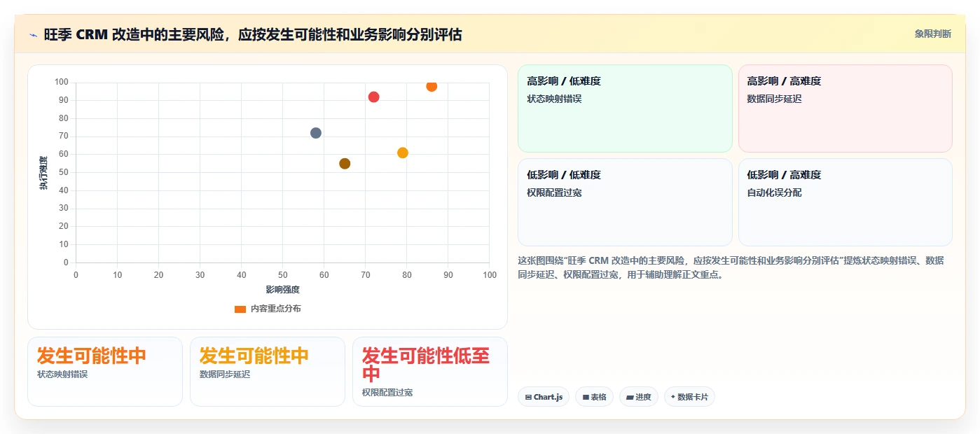The height and width of the screenshot is (434, 980).
Task: Open the 低影响 / 低难度 quadrant card
Action: 625,202
